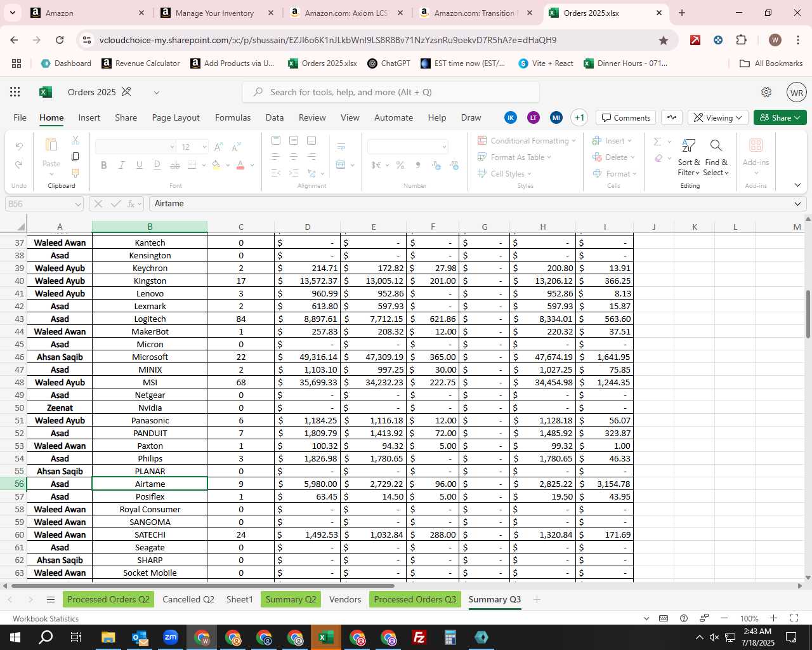The width and height of the screenshot is (812, 650).
Task: Expand the formula bar chevron
Action: coord(797,204)
